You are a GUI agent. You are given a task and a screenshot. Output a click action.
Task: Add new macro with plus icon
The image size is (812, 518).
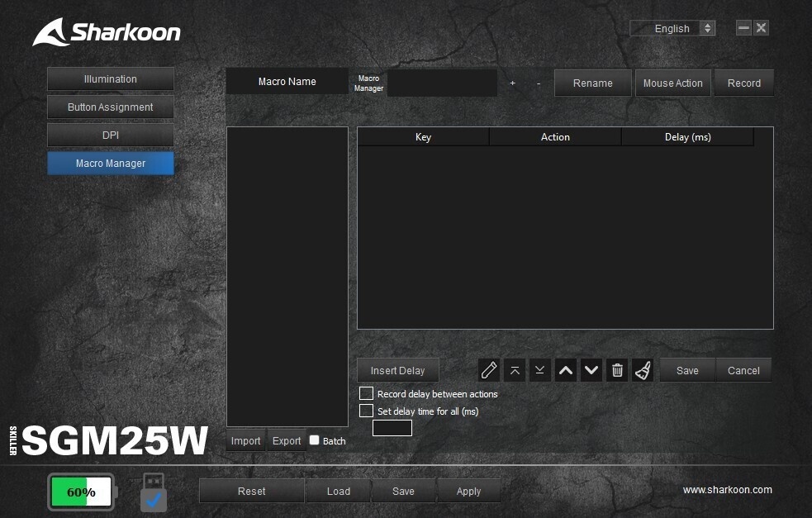click(x=513, y=83)
